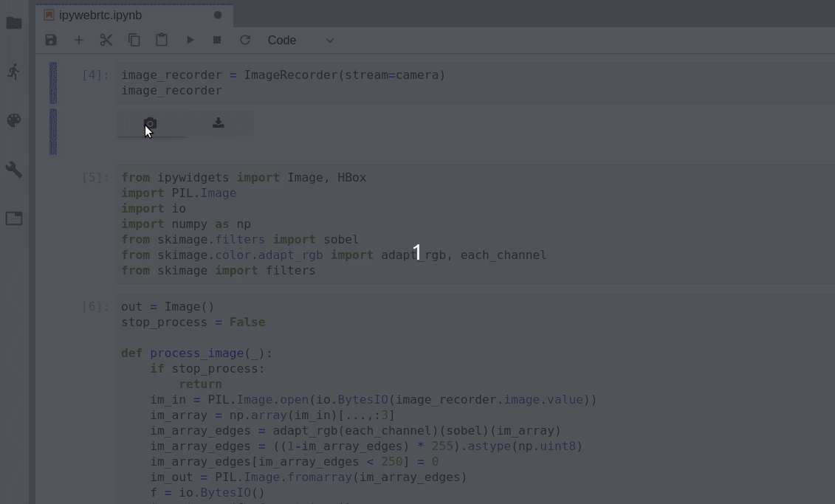Click the download image button
Screen dimensions: 835x504
pos(219,123)
